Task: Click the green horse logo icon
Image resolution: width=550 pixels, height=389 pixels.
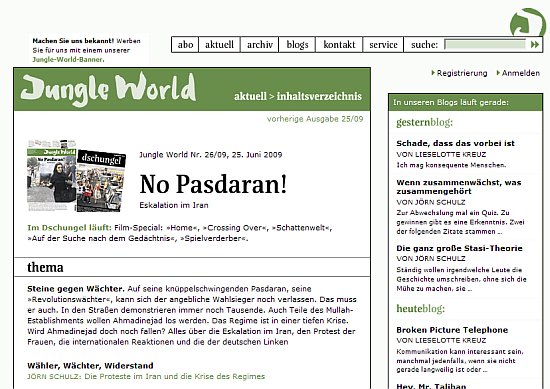Action: tap(528, 22)
